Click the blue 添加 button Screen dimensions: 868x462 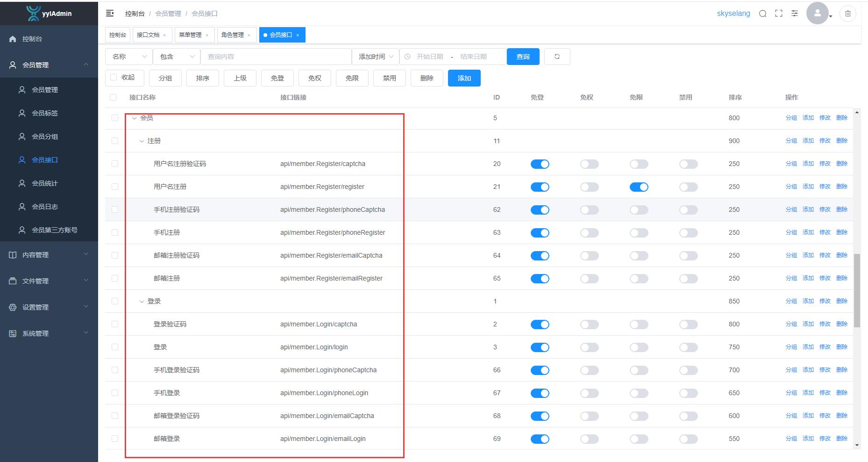464,78
